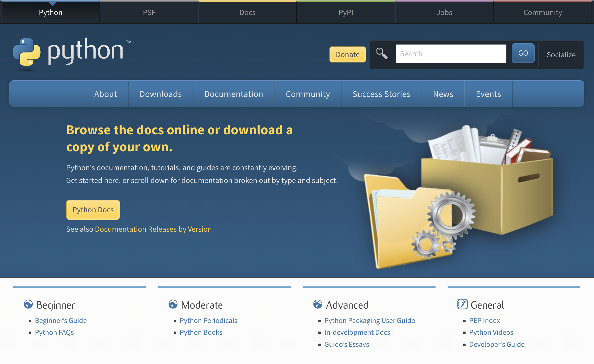Viewport: 594px width, 364px height.
Task: Click the folder and box documentation illustration
Action: coord(458,197)
